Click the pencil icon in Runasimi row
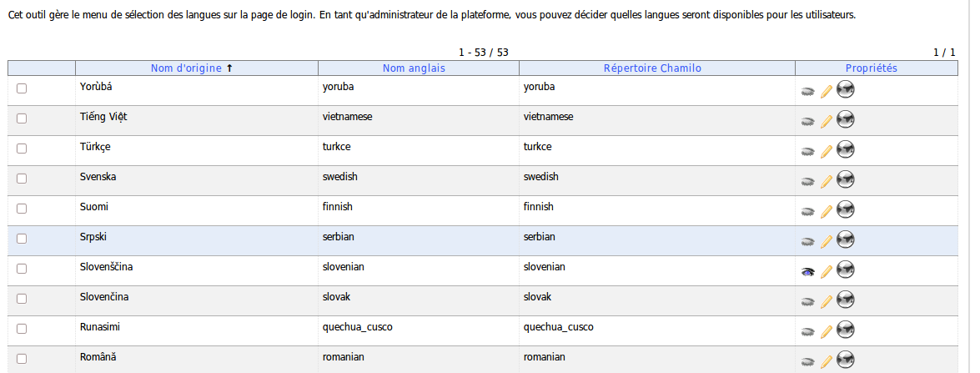 [827, 331]
